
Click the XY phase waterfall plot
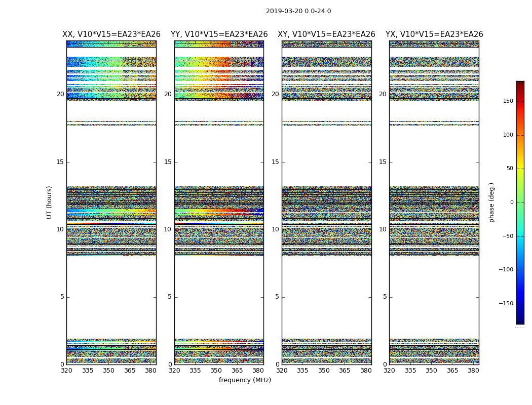[327, 202]
